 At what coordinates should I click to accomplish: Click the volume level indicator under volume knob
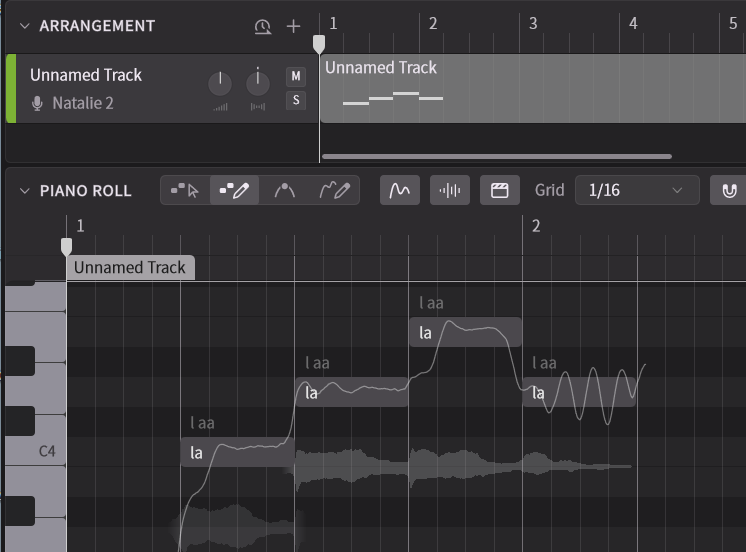tap(220, 107)
